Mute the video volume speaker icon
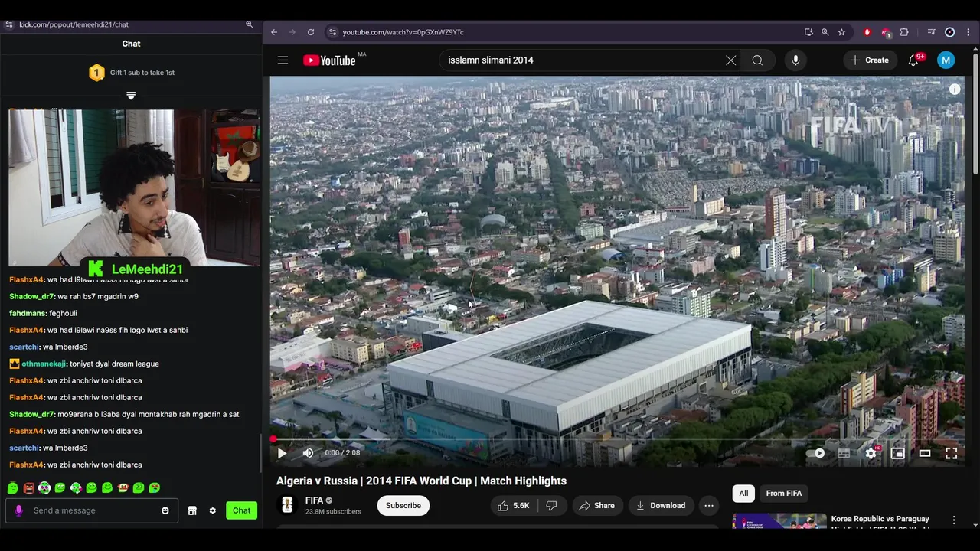 [x=308, y=453]
